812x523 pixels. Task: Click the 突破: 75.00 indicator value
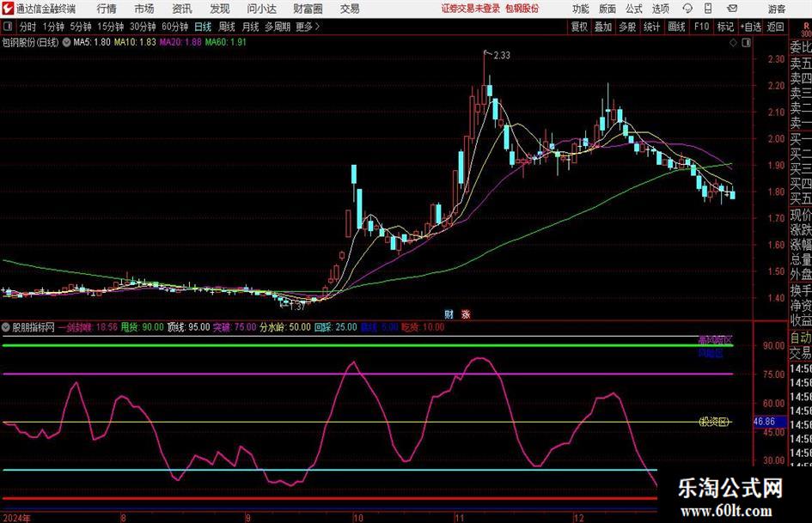point(235,327)
